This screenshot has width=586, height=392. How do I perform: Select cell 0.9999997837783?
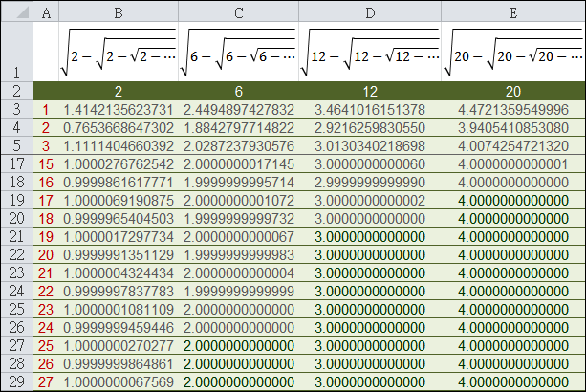(119, 291)
